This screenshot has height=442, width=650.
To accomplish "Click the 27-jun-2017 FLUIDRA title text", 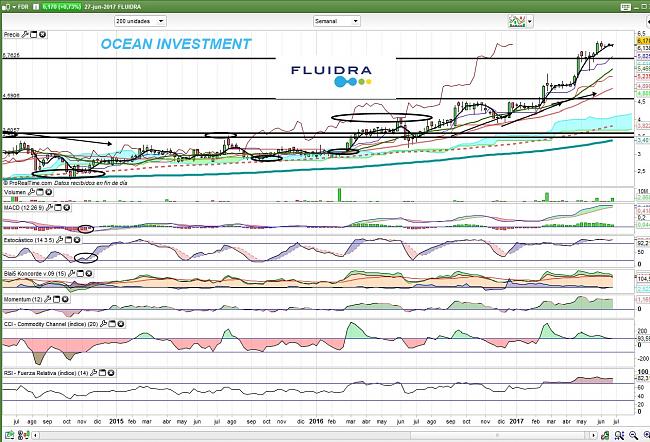I will tap(112, 7).
